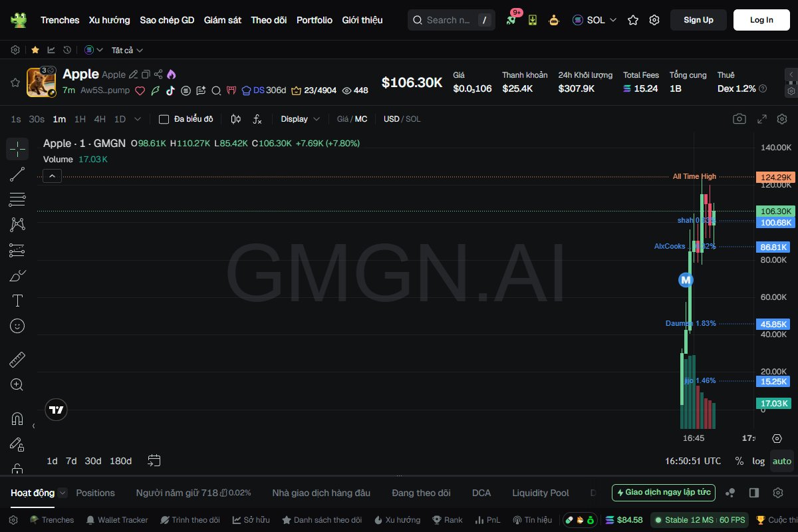This screenshot has height=532, width=798.
Task: Switch chart currency to SOL
Action: point(413,119)
